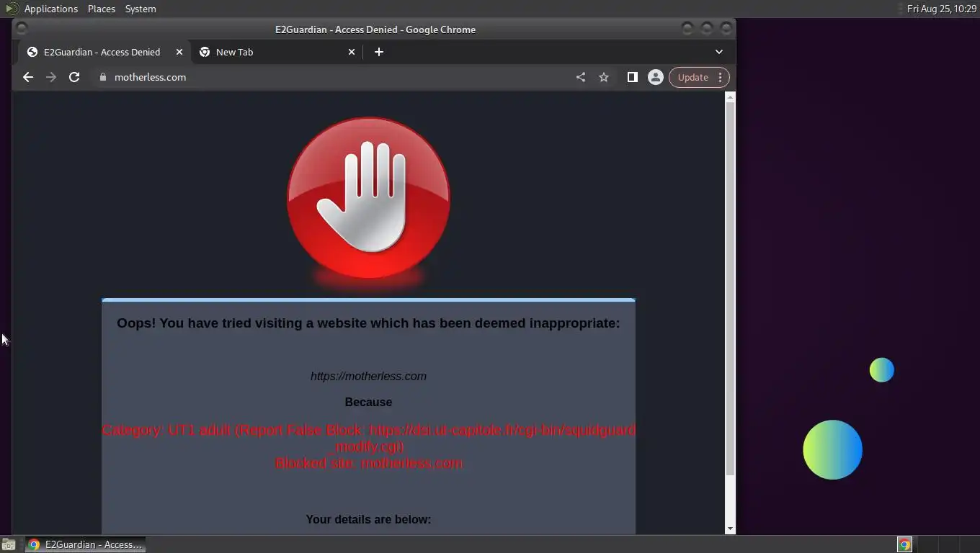The image size is (980, 553).
Task: Click the Chrome icon in the bottom-right tray
Action: [x=904, y=544]
